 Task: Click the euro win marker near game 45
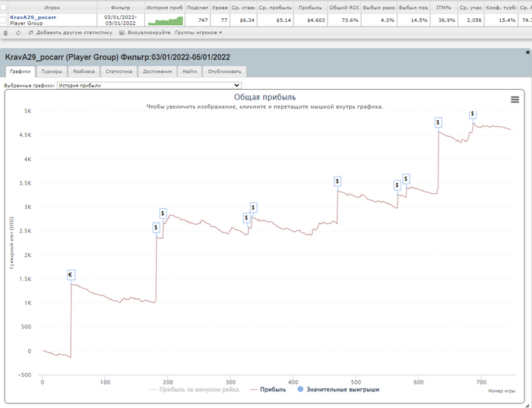71,275
